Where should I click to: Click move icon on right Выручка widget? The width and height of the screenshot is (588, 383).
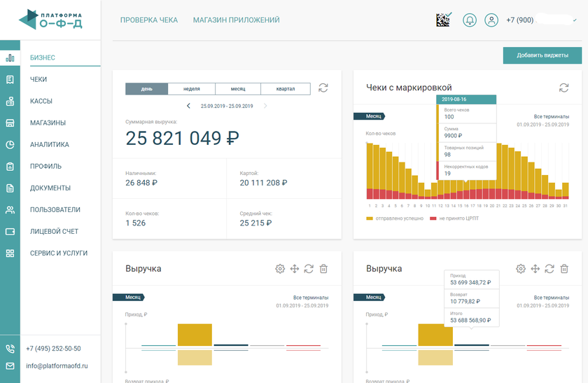click(535, 269)
